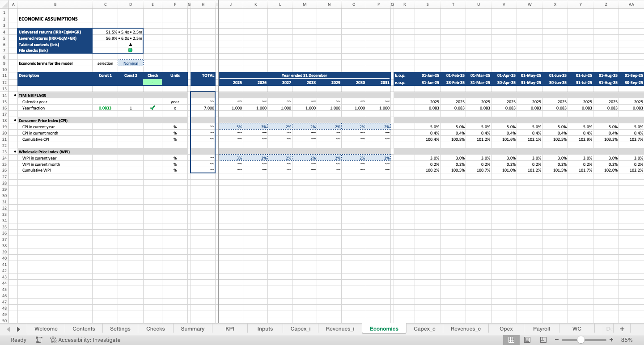The height and width of the screenshot is (345, 644).
Task: Select the Capex_c sheet tab
Action: 424,328
